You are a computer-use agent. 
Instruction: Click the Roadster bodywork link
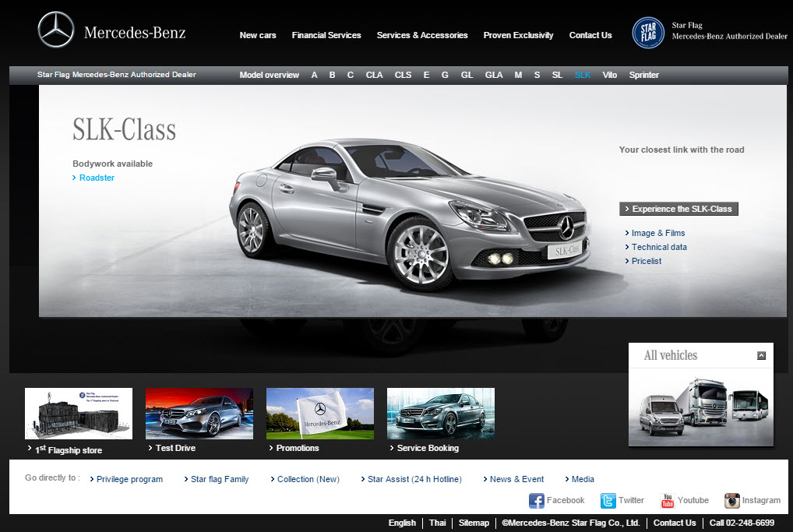coord(97,178)
